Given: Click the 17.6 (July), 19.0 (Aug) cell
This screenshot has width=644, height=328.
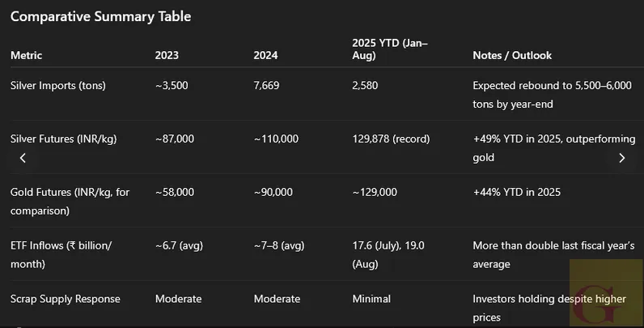Looking at the screenshot, I should [x=388, y=255].
